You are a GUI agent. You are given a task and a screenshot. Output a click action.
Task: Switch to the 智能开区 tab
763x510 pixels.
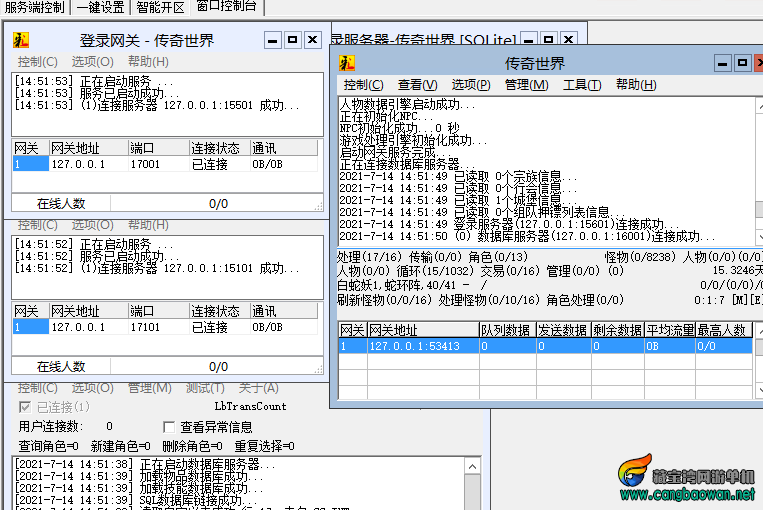[160, 7]
